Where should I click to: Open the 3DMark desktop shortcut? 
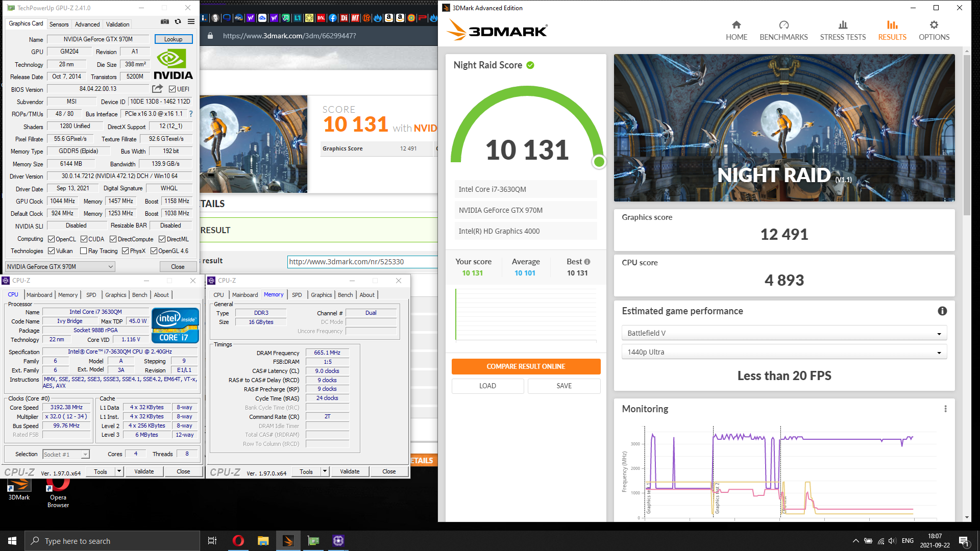click(x=19, y=490)
